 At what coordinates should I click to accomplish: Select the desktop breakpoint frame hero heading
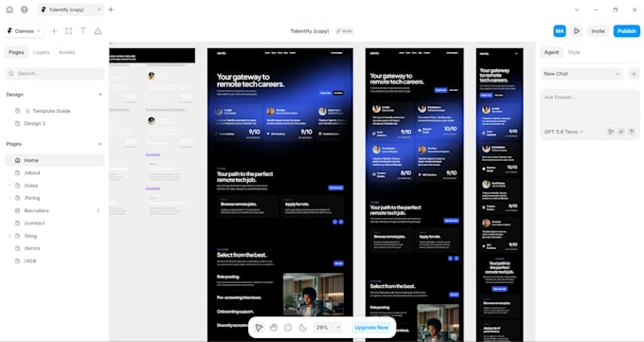coord(251,81)
